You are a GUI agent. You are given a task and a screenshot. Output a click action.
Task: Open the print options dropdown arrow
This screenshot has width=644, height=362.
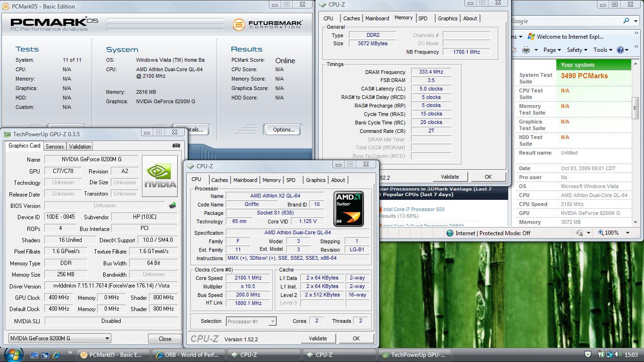[536, 50]
